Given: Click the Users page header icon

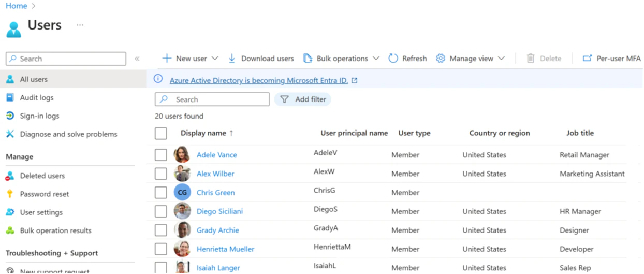Looking at the screenshot, I should [x=14, y=29].
